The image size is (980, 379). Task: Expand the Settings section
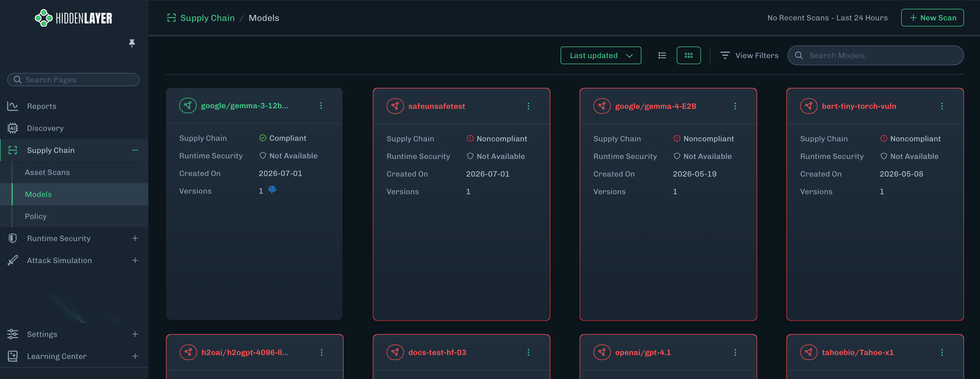[135, 334]
